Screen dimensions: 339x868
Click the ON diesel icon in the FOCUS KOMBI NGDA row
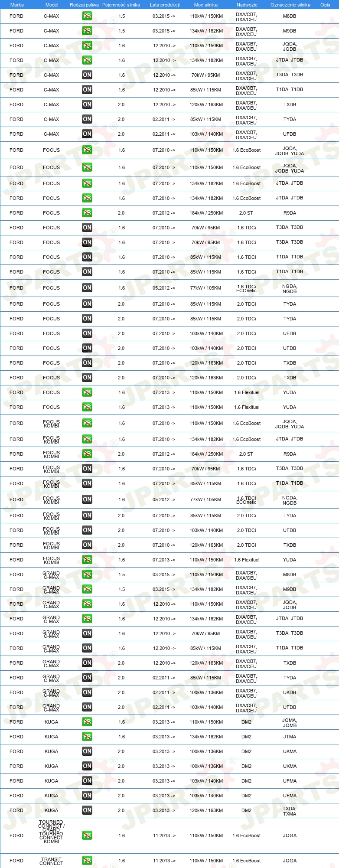(x=87, y=499)
